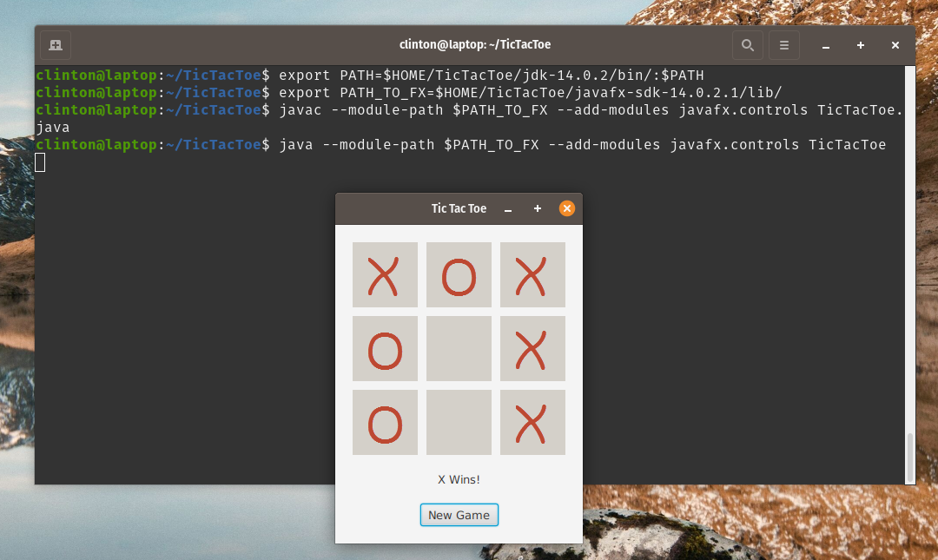The image size is (938, 560).
Task: Click the top-middle O cell
Action: tap(459, 274)
